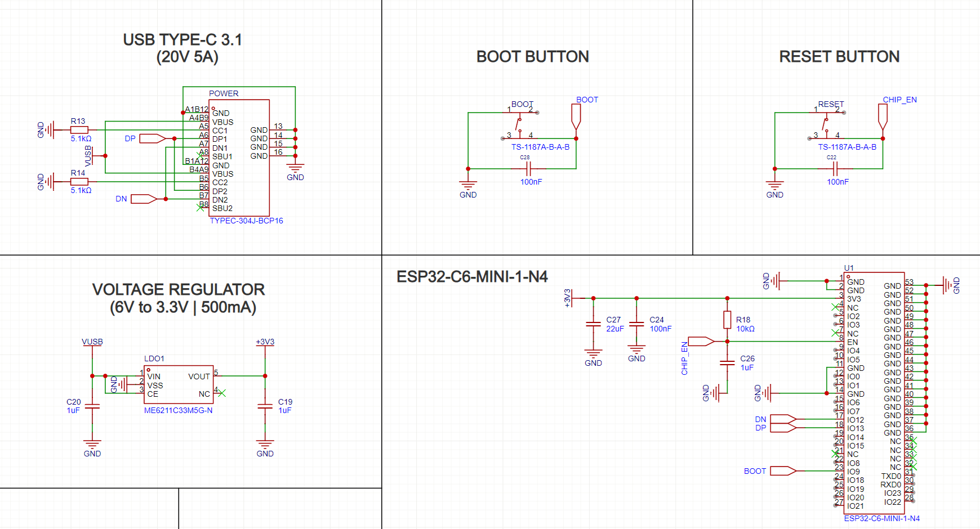The width and height of the screenshot is (980, 529).
Task: Select the BOOT push-button switch symbol
Action: [x=520, y=124]
